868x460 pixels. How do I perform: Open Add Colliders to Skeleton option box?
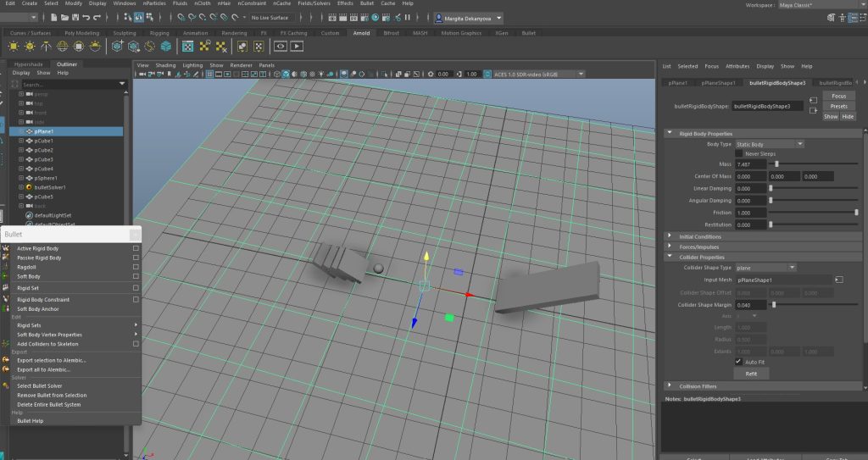[136, 344]
